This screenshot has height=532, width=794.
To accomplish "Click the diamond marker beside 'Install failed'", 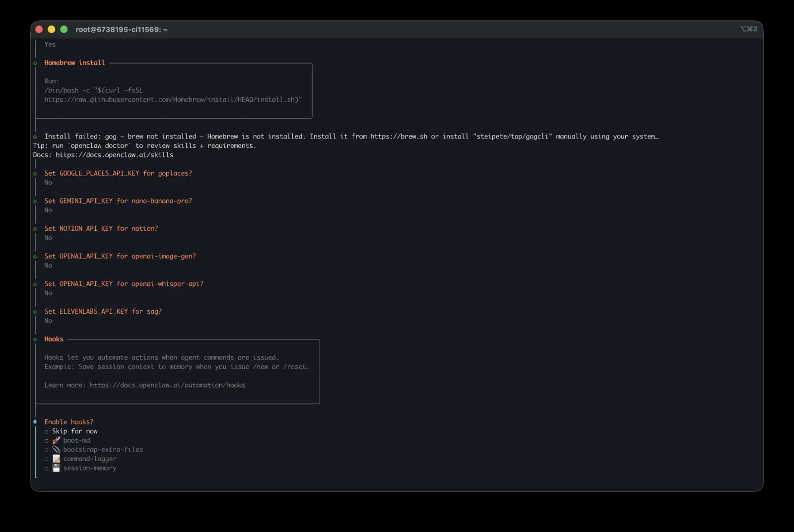I will point(35,136).
